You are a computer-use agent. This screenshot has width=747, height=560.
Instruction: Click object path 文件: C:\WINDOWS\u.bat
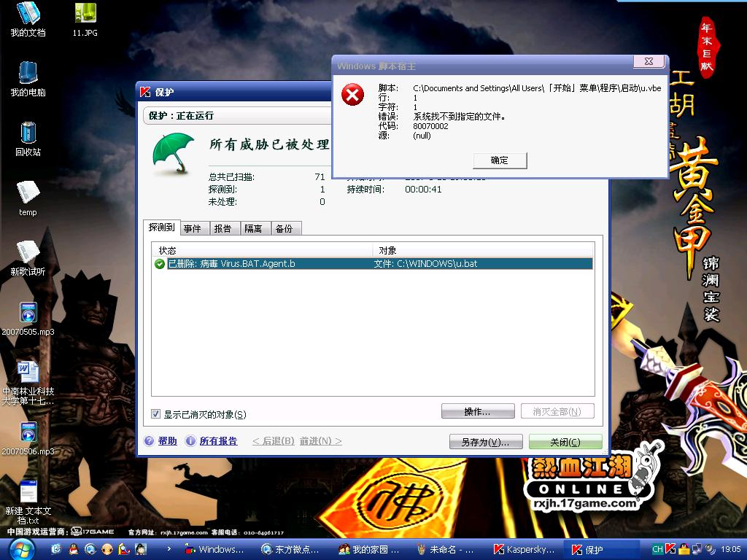[x=425, y=264]
